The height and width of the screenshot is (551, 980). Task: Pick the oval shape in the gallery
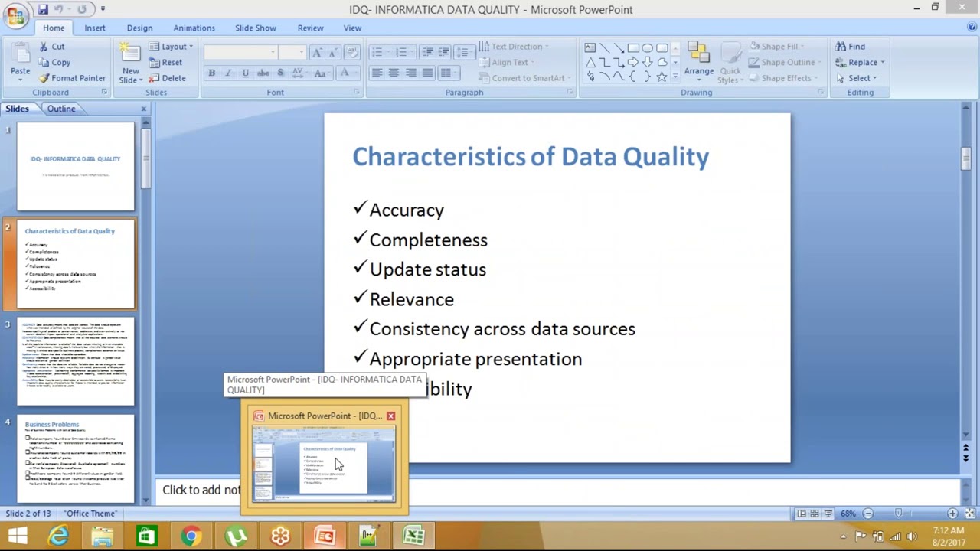coord(648,47)
